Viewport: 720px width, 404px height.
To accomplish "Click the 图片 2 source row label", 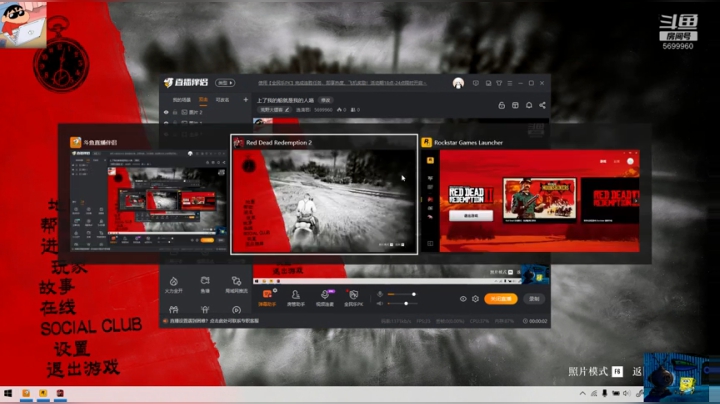I will coord(196,112).
